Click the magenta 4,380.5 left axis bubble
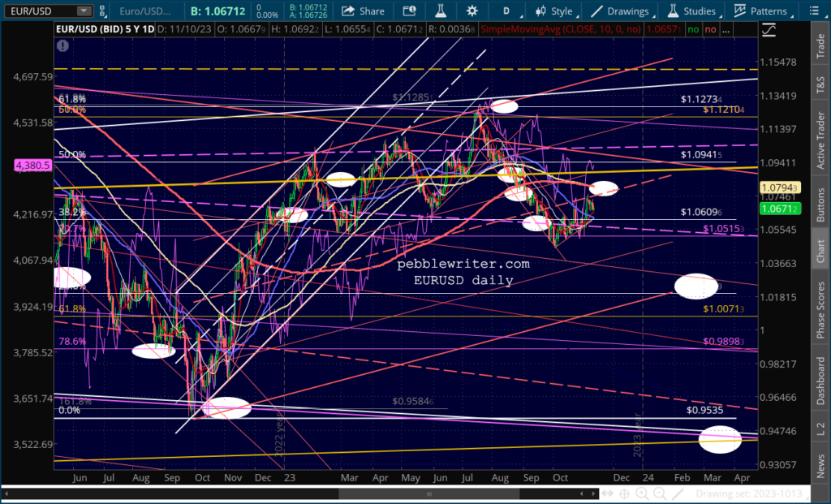 pos(32,166)
